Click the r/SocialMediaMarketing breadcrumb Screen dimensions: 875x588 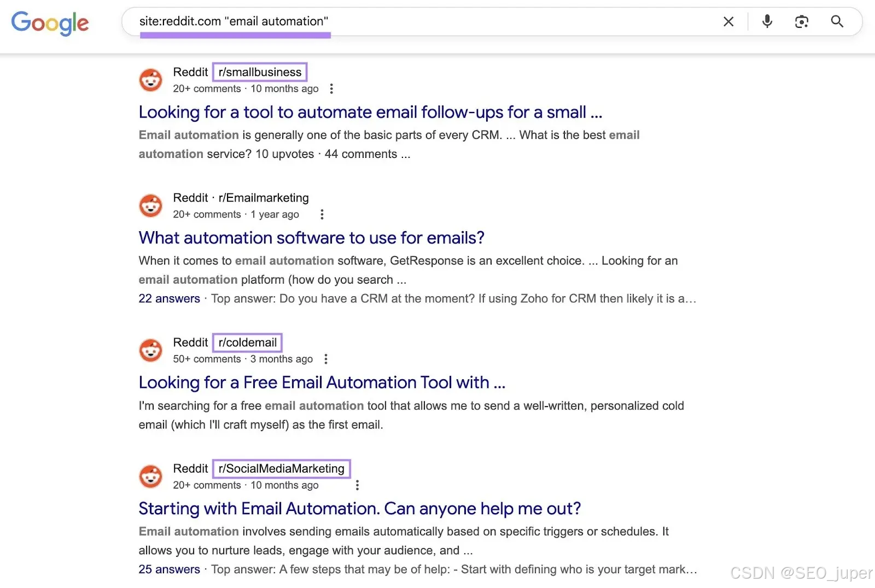tap(282, 469)
